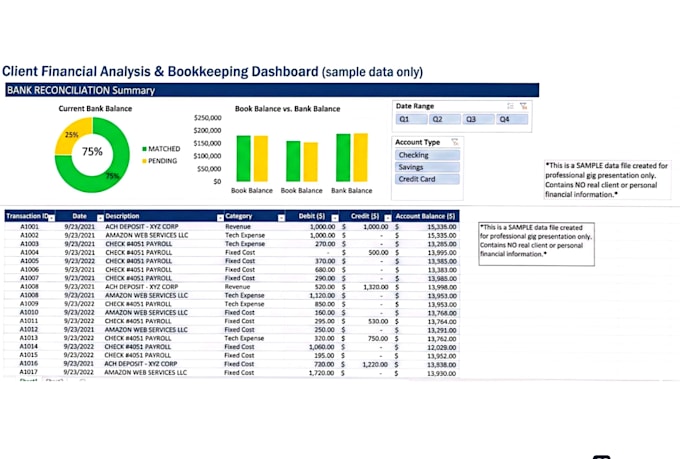Open the Description column filter dropdown
Screen dimensions: 680x459
tap(220, 217)
